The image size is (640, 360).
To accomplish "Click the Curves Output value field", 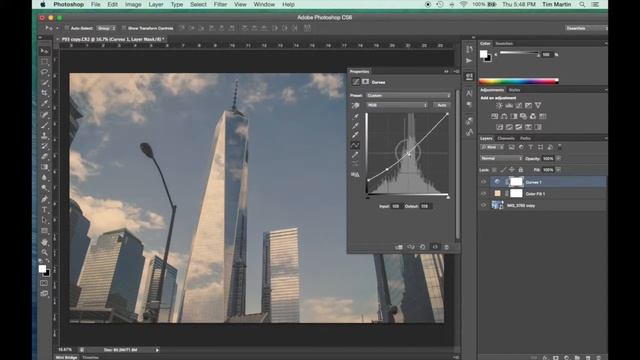I will [x=425, y=206].
